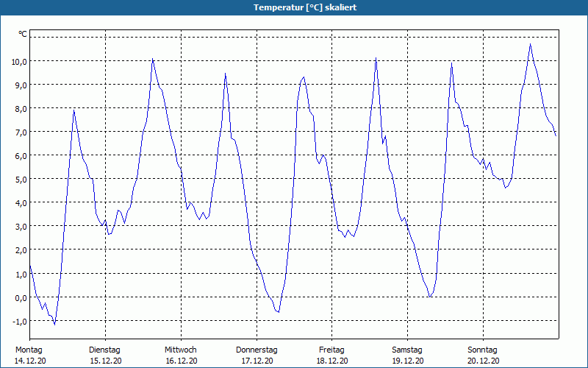
Task: Click the '6,0' y-axis value
Action: click(x=21, y=156)
